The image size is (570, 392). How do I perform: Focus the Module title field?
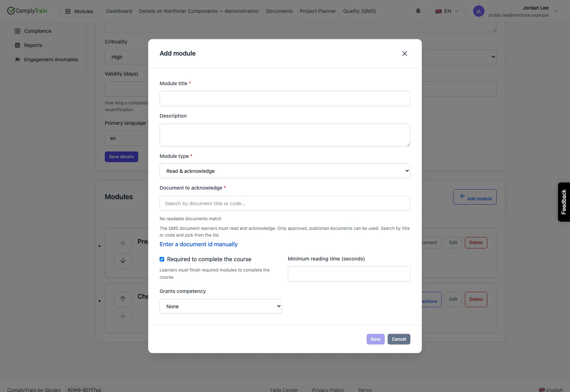(x=285, y=98)
